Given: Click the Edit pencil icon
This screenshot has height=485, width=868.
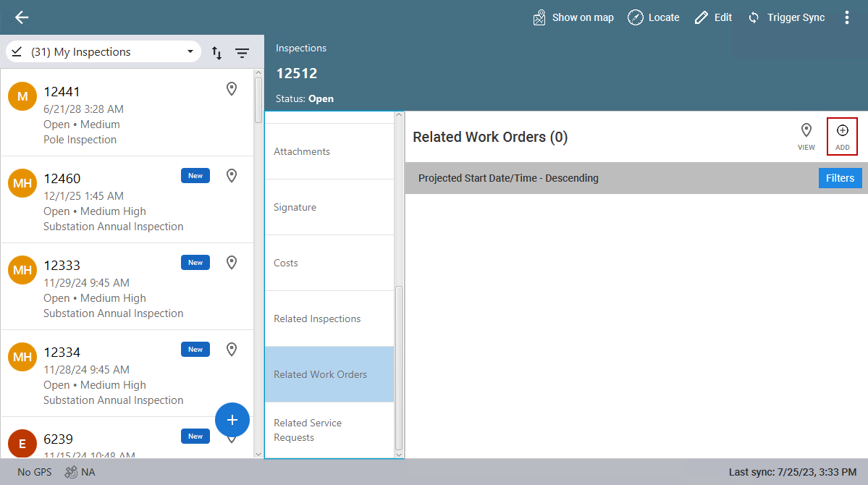Looking at the screenshot, I should pyautogui.click(x=701, y=17).
